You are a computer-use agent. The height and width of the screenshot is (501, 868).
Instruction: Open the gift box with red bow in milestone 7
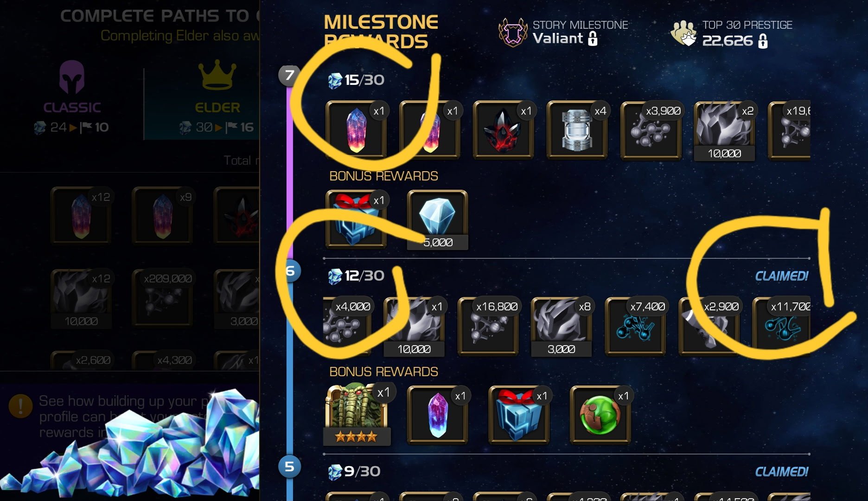[x=356, y=220]
